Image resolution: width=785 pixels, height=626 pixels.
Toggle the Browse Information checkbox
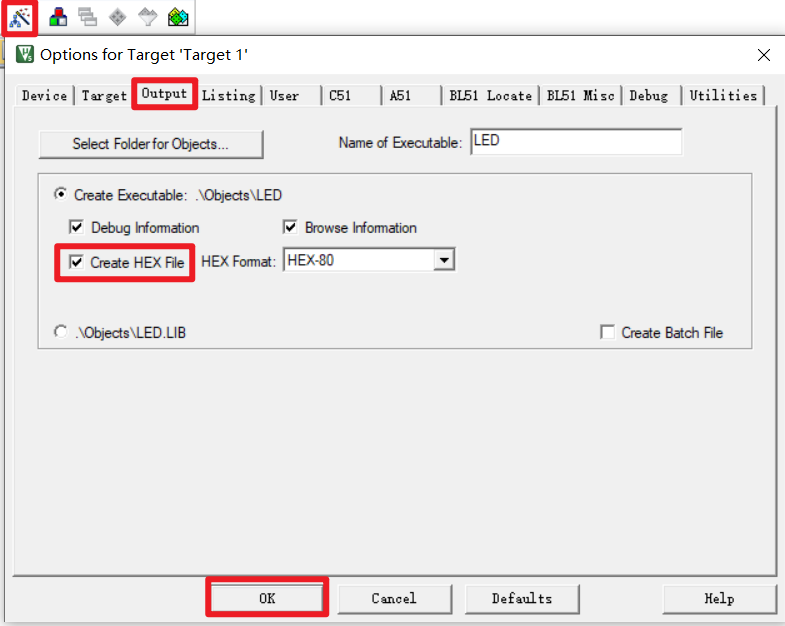[x=290, y=227]
